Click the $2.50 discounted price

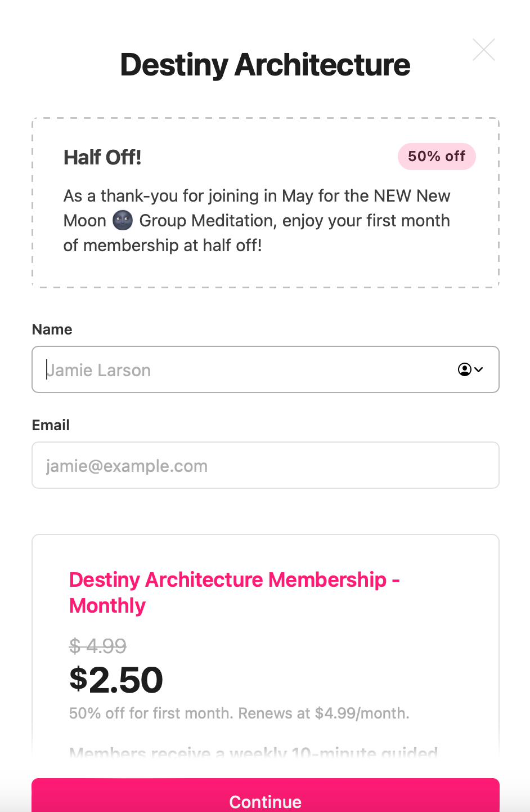tap(116, 680)
